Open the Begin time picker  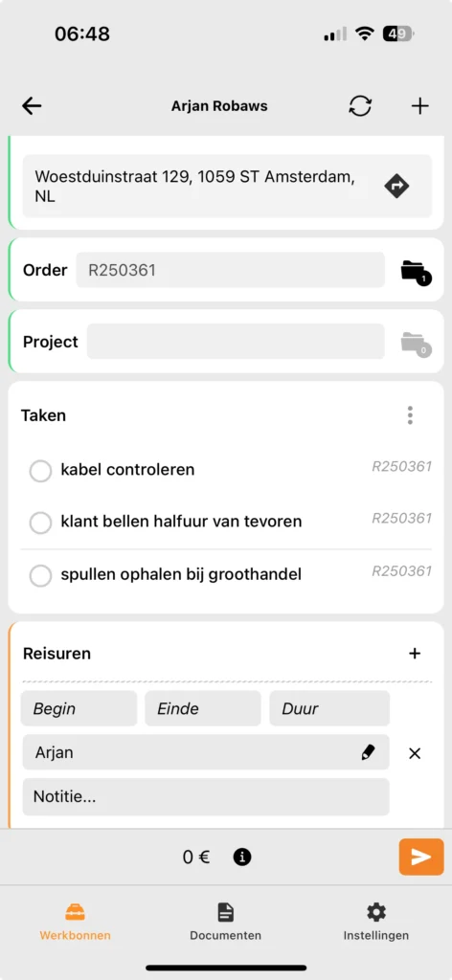[79, 708]
